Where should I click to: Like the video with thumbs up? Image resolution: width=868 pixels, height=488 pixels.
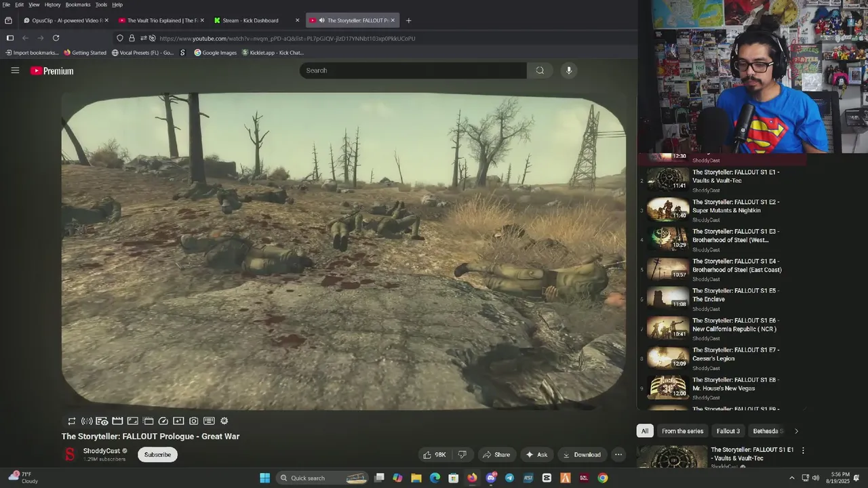click(x=434, y=455)
